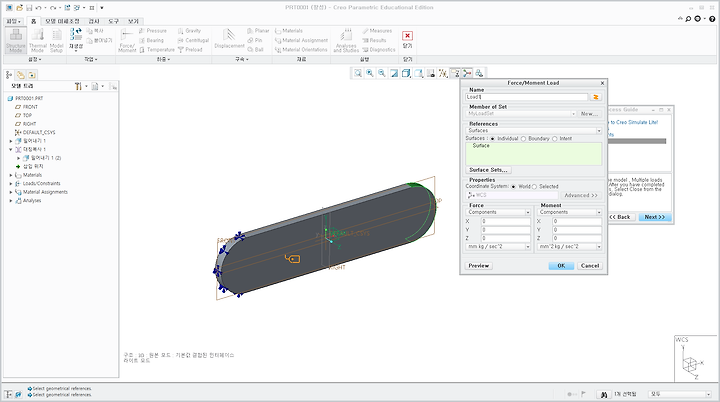Add a Temperature load
This screenshot has width=720, height=402.
tap(157, 50)
